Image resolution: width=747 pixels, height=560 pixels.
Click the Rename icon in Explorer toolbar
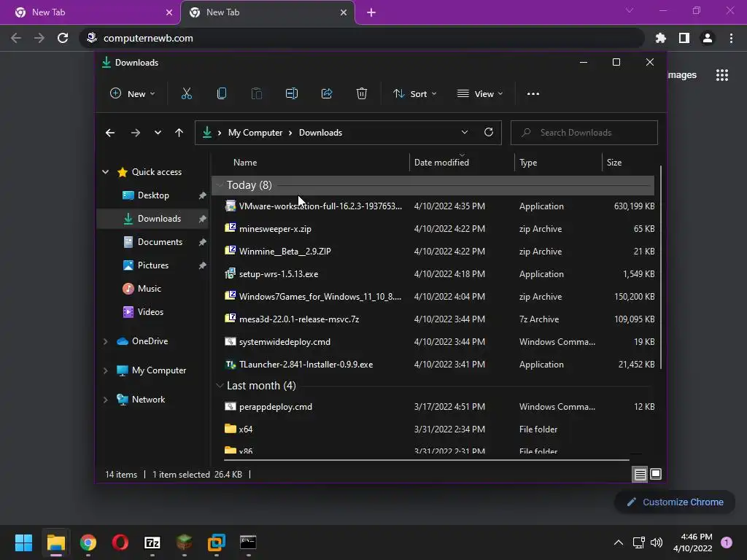click(292, 94)
